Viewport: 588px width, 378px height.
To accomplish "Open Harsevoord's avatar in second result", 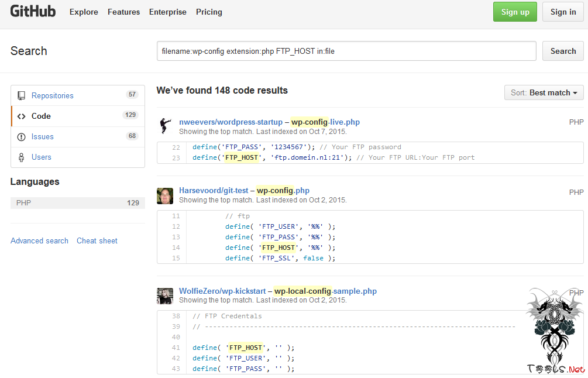I will point(164,195).
